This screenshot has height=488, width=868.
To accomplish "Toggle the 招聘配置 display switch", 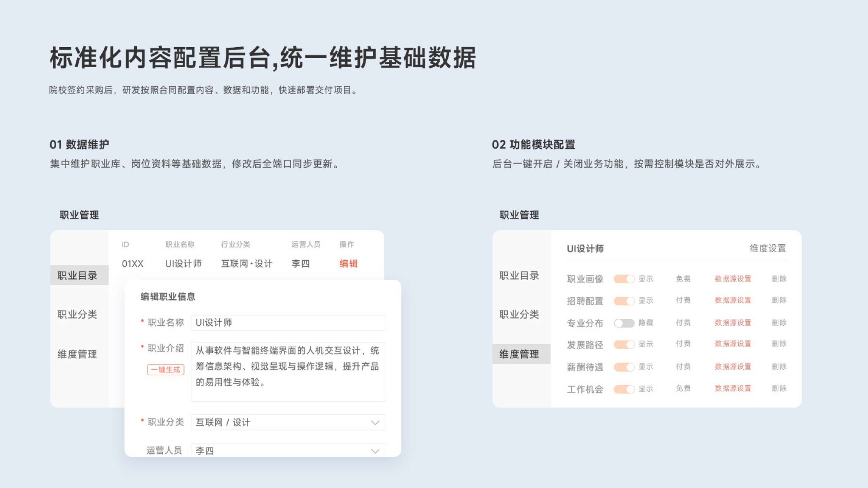I will [624, 301].
